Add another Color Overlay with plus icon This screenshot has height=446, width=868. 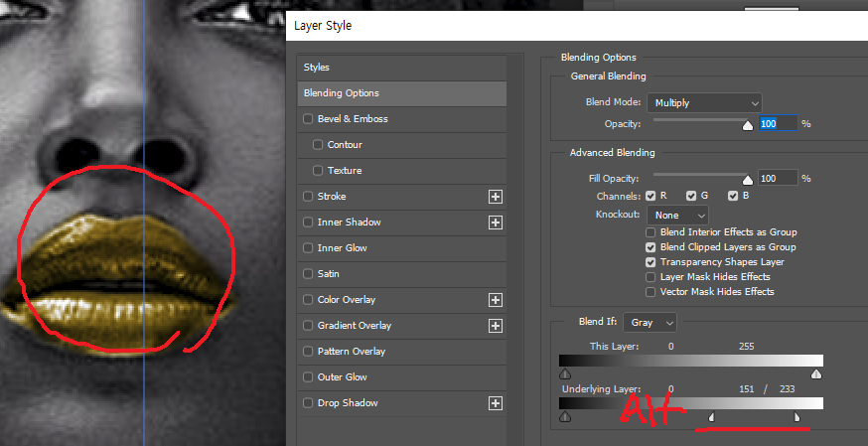(x=495, y=300)
